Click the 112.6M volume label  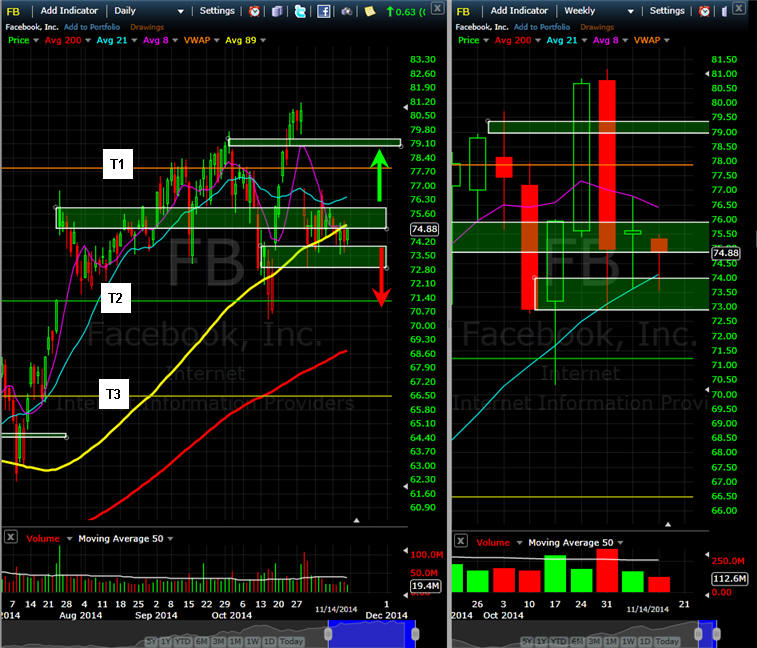[x=729, y=578]
